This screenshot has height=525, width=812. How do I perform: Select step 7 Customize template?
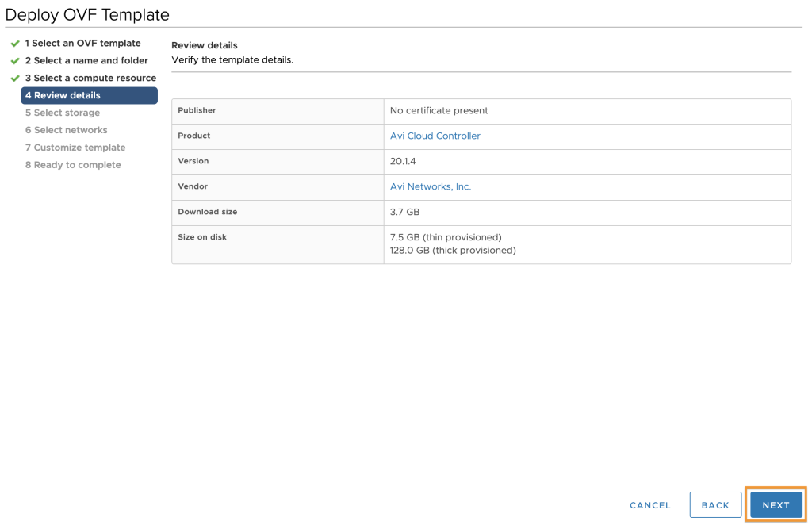(x=75, y=148)
